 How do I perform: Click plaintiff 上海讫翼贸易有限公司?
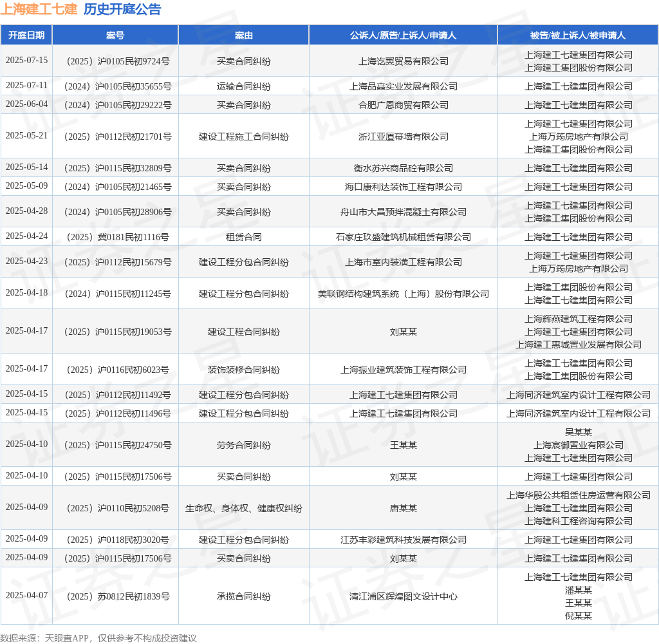403,61
